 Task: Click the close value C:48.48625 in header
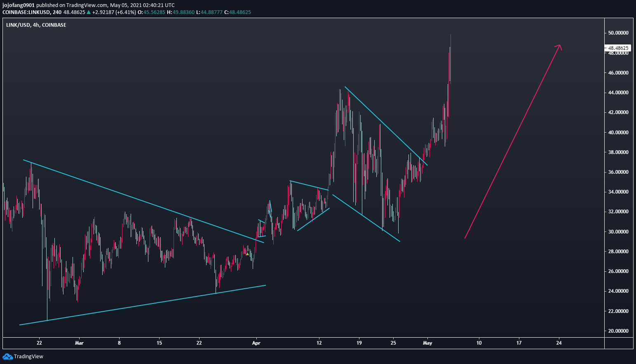click(x=237, y=12)
